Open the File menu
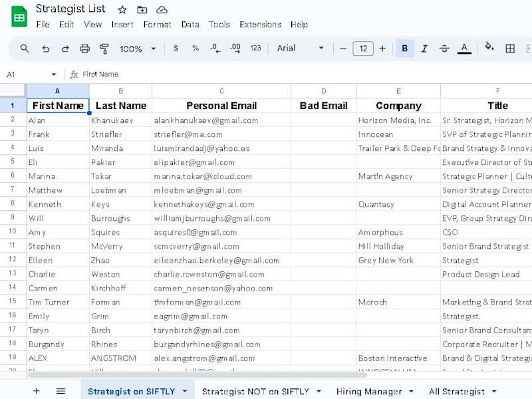 click(43, 25)
